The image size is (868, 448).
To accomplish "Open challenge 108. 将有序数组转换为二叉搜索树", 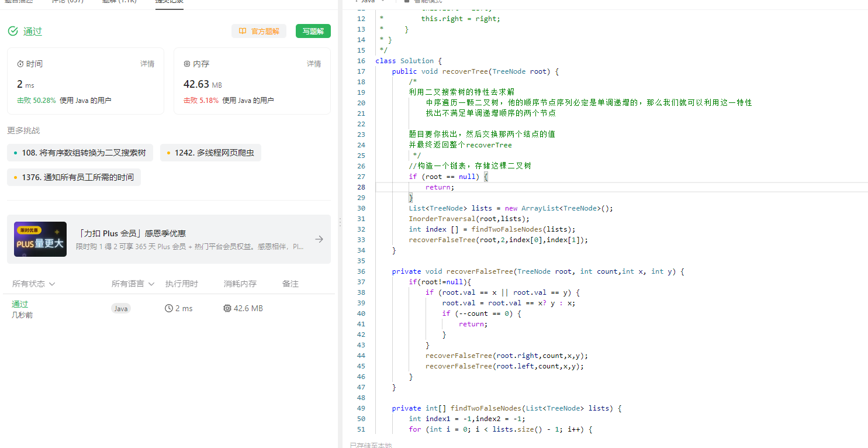I will [80, 153].
